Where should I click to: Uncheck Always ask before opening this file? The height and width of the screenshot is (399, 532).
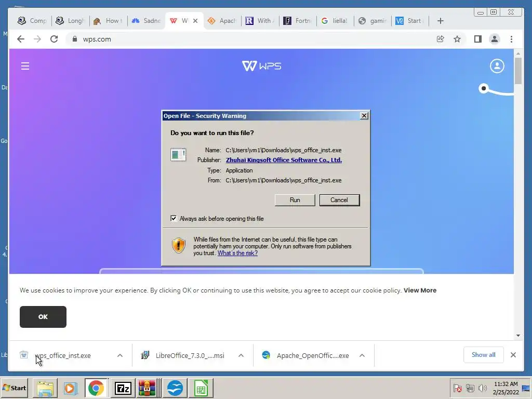(x=174, y=219)
